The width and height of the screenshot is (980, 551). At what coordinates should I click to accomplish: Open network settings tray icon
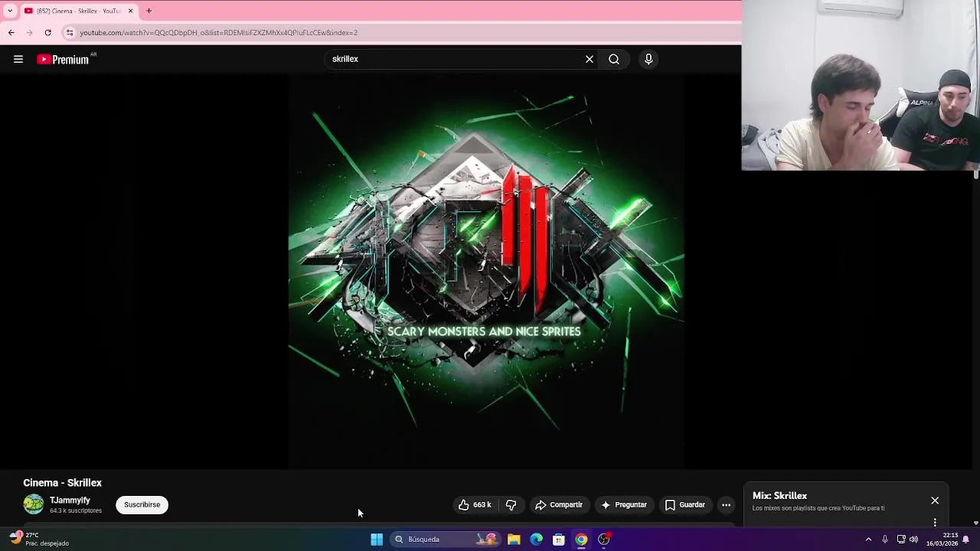pyautogui.click(x=901, y=540)
